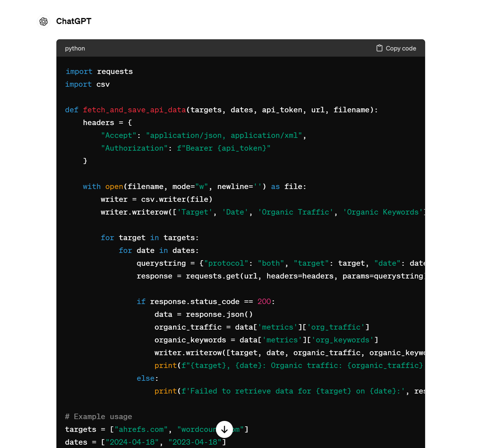Viewport: 480px width, 448px height.
Task: Click the ChatGPT sender name
Action: click(74, 21)
